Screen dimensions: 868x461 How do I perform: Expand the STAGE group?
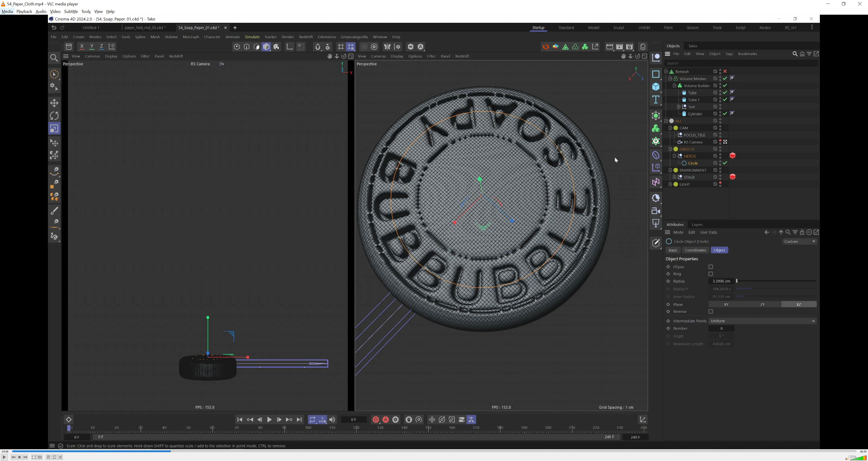(x=674, y=177)
